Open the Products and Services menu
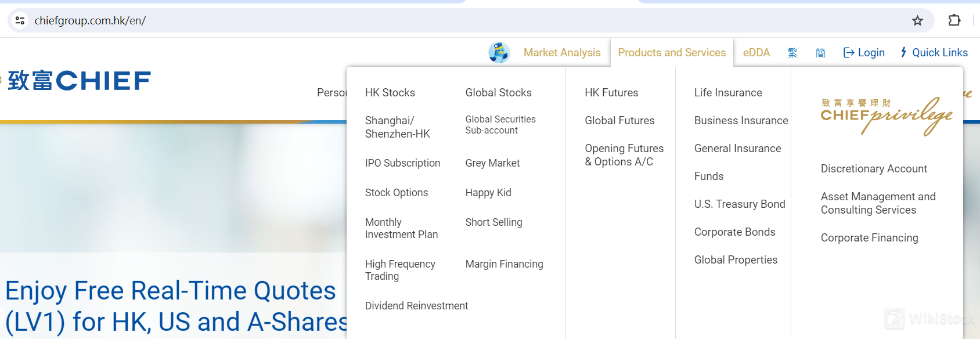980x339 pixels. point(672,52)
